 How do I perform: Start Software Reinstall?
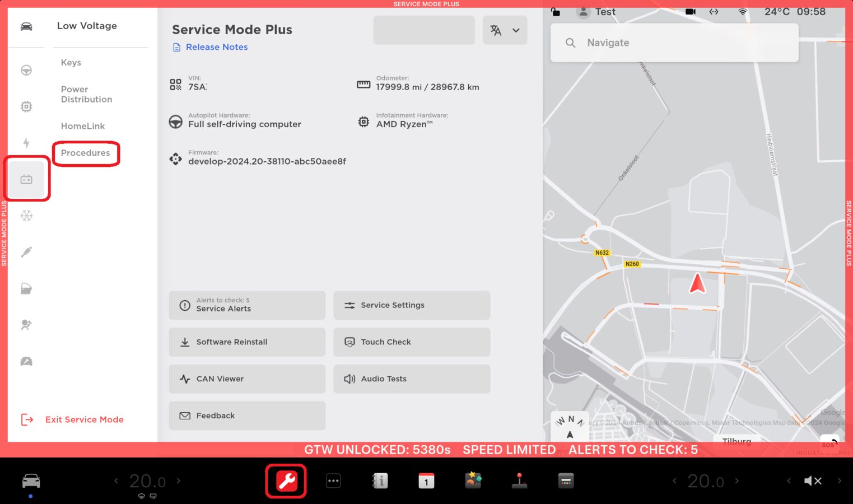(247, 342)
